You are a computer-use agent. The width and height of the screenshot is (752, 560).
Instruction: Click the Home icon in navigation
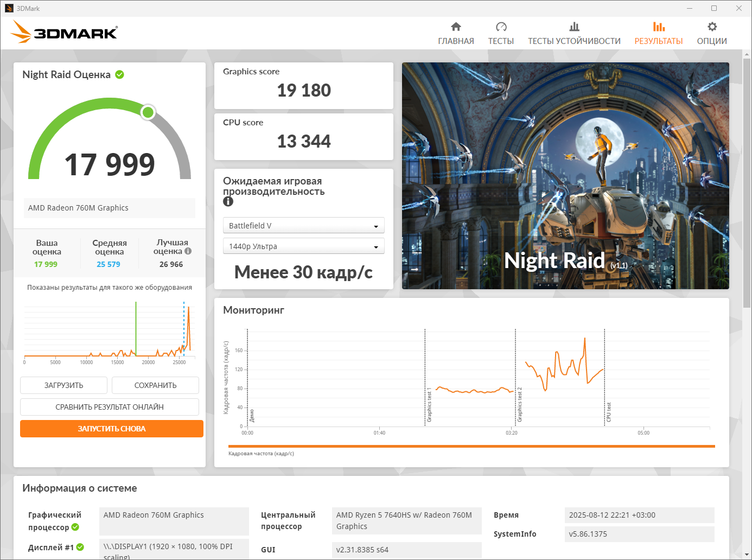click(x=456, y=27)
